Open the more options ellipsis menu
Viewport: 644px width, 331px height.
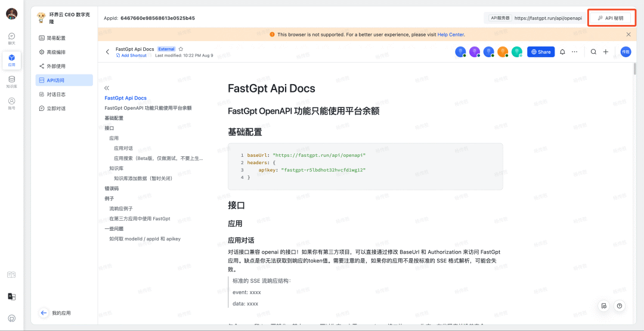click(575, 52)
